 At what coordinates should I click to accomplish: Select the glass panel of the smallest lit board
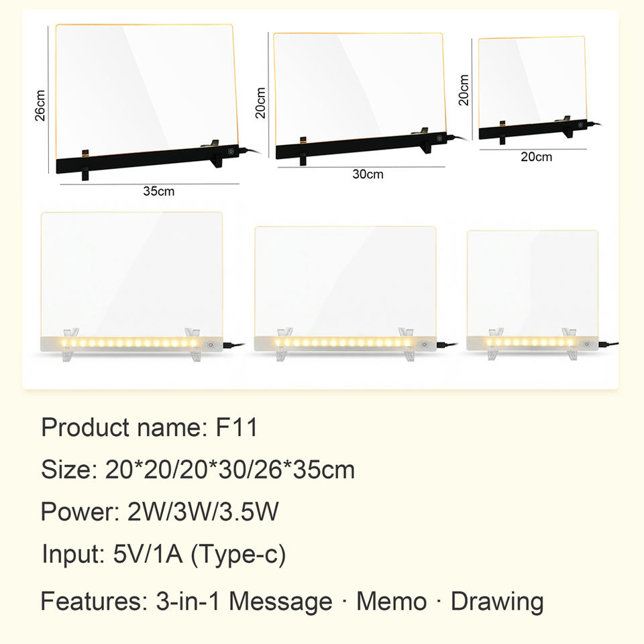(532, 282)
